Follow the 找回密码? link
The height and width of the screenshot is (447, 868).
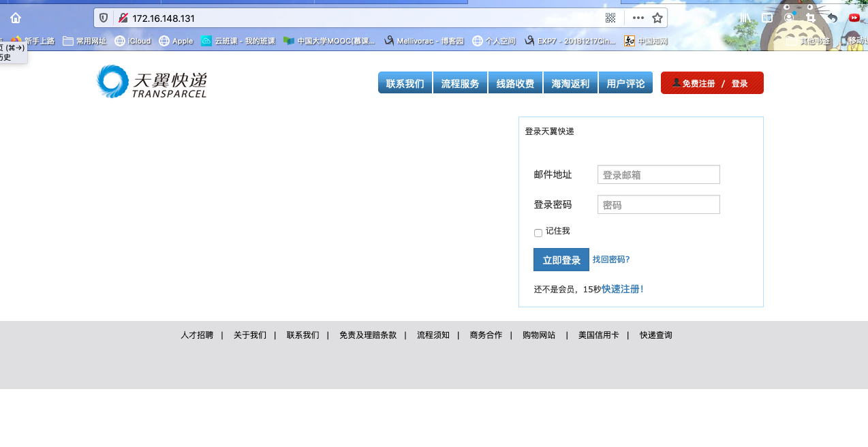click(611, 260)
